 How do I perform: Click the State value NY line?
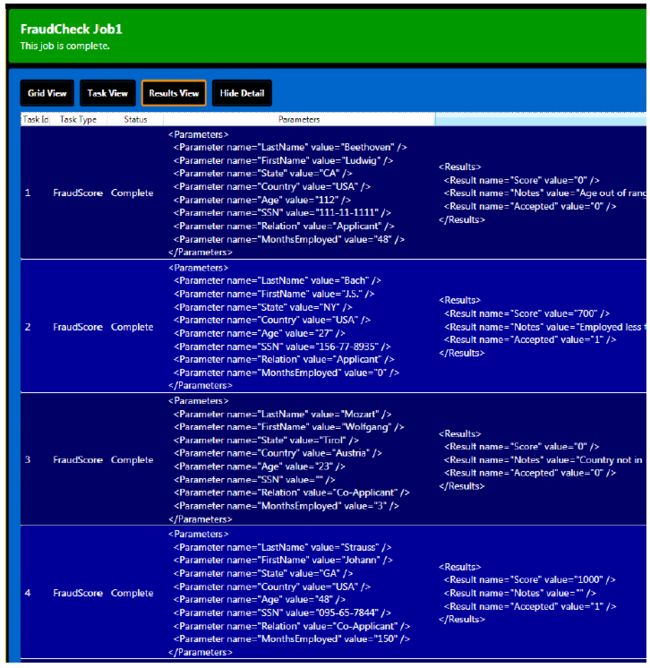pos(263,307)
